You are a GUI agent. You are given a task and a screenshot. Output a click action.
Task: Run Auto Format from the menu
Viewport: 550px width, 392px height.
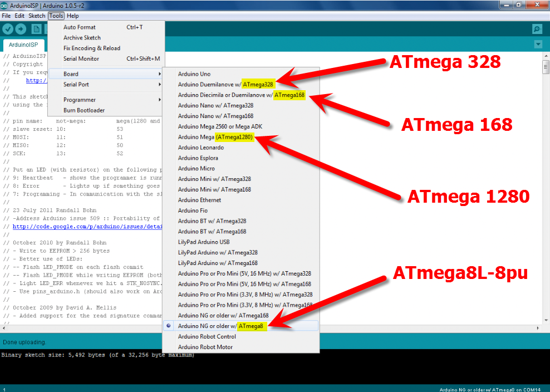point(81,26)
